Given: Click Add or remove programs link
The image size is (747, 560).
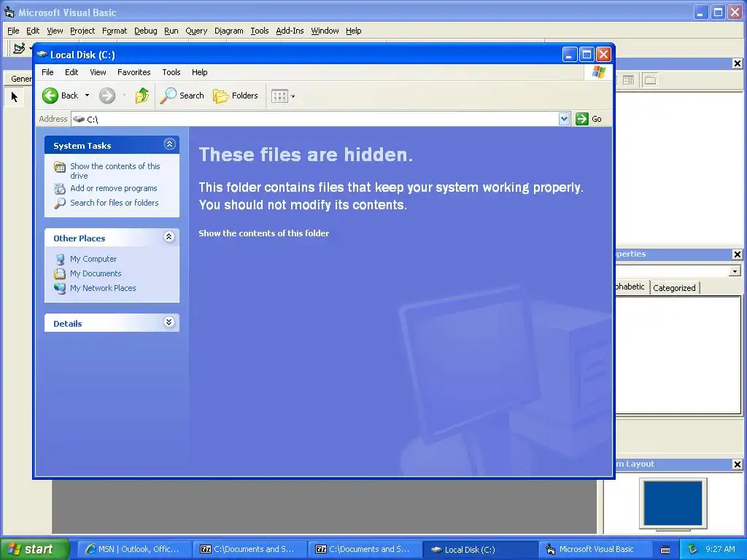Looking at the screenshot, I should (x=114, y=189).
